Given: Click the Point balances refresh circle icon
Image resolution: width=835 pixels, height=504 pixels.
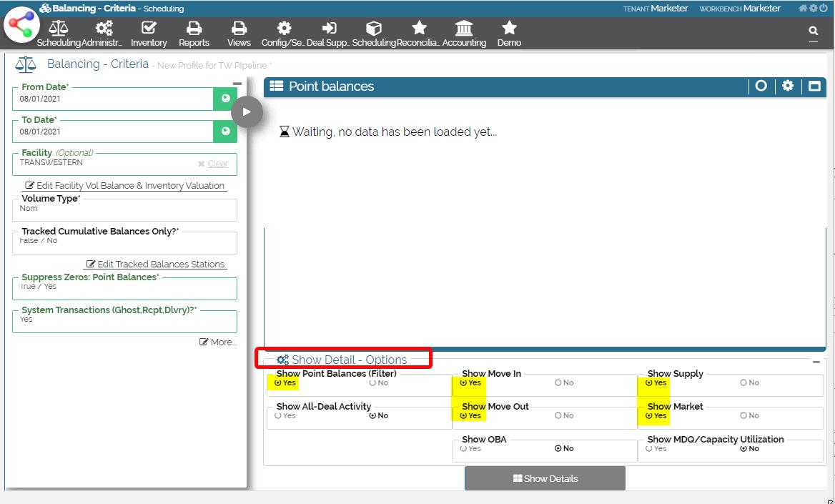Looking at the screenshot, I should pyautogui.click(x=761, y=86).
